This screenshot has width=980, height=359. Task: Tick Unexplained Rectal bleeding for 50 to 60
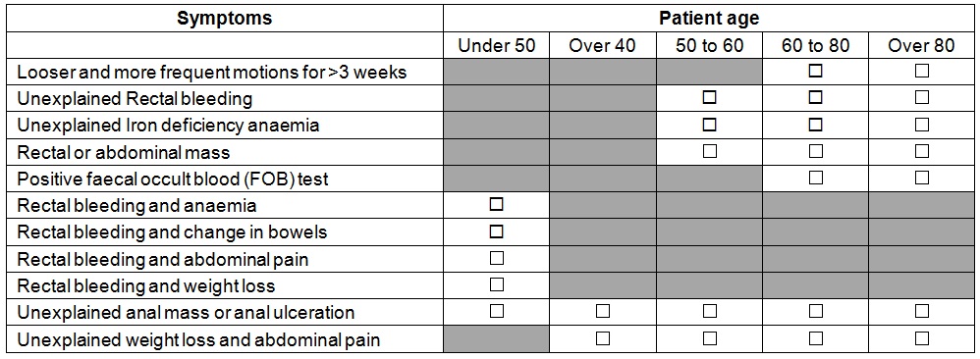coord(709,97)
